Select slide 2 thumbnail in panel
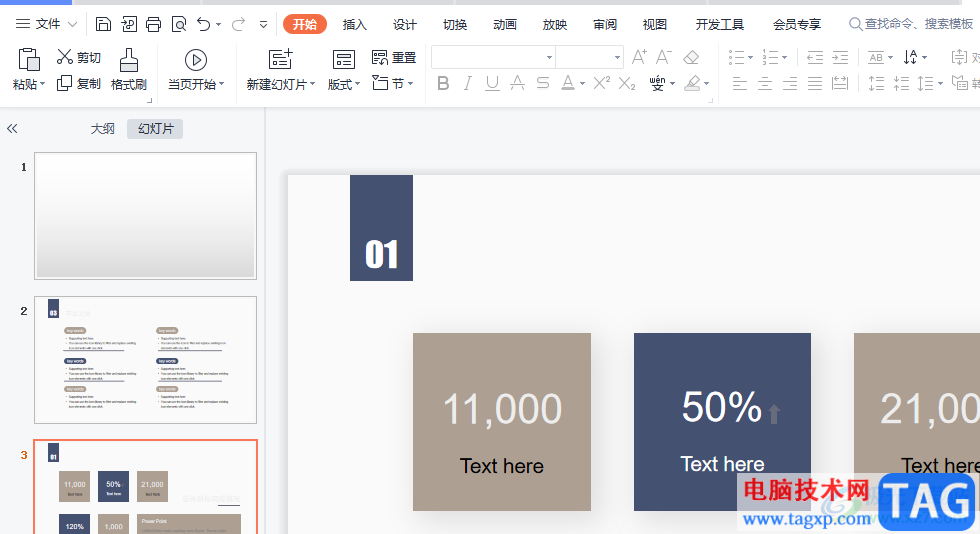 click(145, 359)
